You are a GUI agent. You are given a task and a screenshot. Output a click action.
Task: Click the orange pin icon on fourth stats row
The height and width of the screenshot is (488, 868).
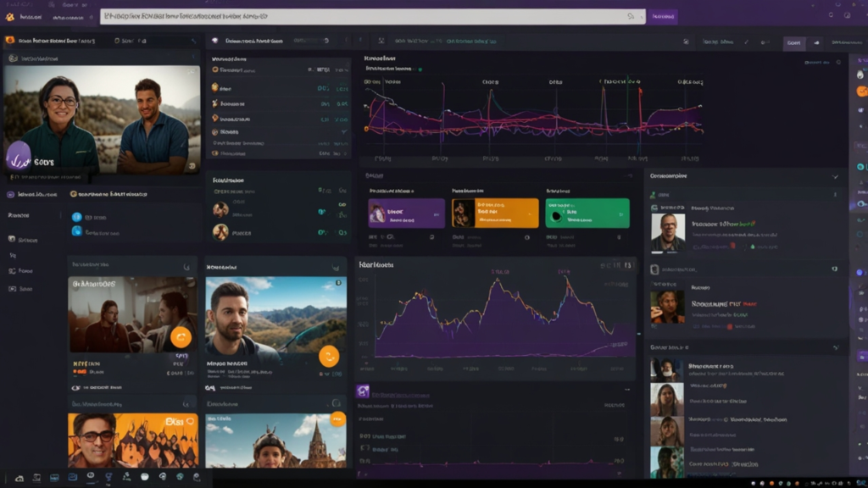[x=214, y=118]
